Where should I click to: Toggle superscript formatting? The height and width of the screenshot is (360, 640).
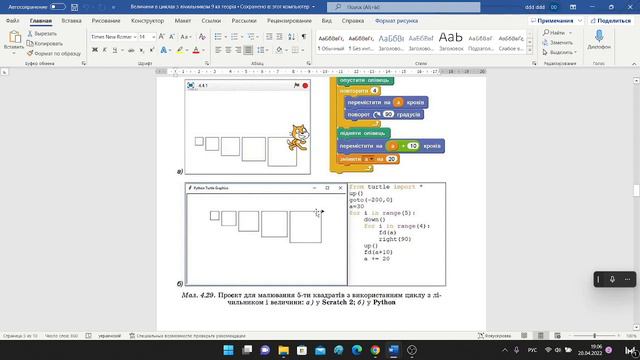click(x=151, y=50)
